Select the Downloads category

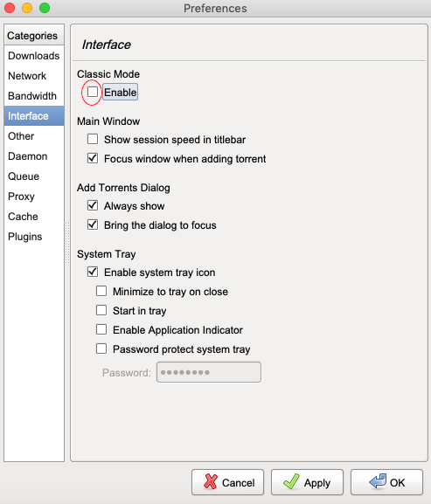34,56
